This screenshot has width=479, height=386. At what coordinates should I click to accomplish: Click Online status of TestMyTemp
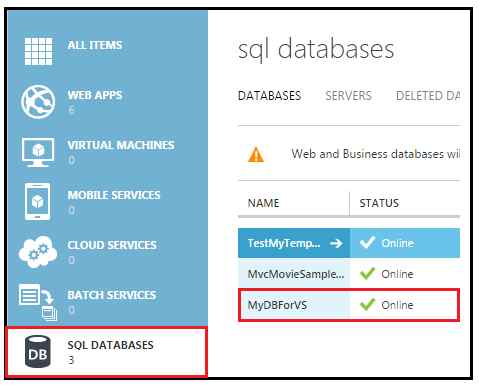[397, 243]
